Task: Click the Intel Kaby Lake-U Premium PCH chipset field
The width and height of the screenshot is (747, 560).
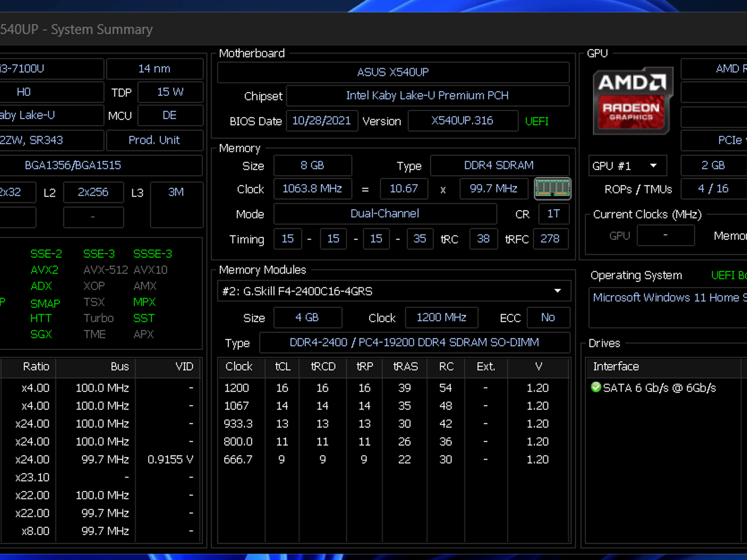Action: pos(427,96)
